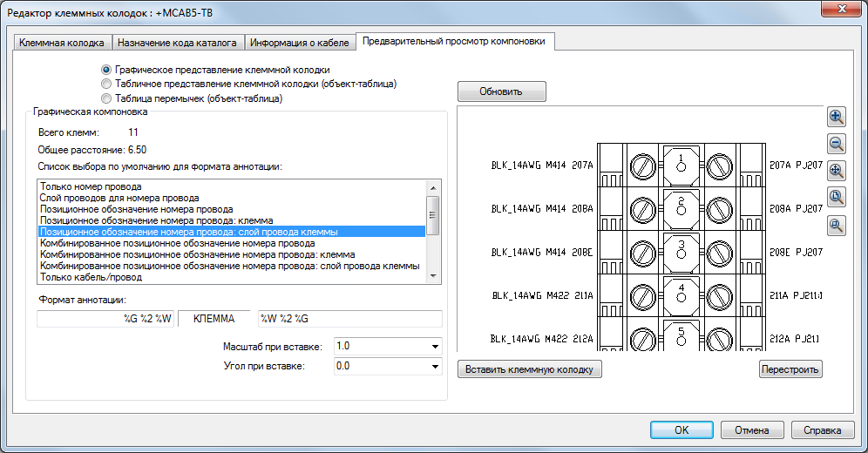Select Предварительный просмотр компоновки tab
868x453 pixels.
[x=454, y=42]
